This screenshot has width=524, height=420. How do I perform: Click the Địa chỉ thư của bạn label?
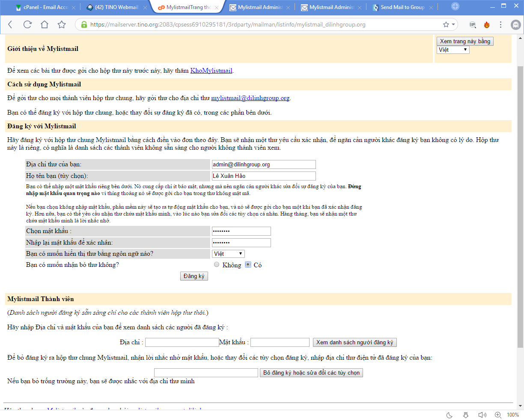[x=54, y=164]
